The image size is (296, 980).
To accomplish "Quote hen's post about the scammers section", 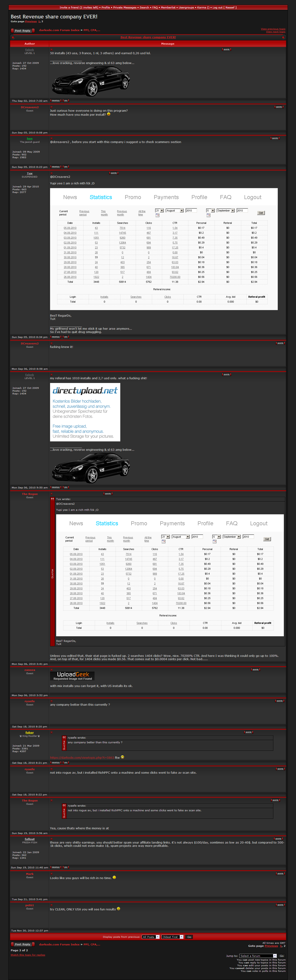I will point(275,138).
